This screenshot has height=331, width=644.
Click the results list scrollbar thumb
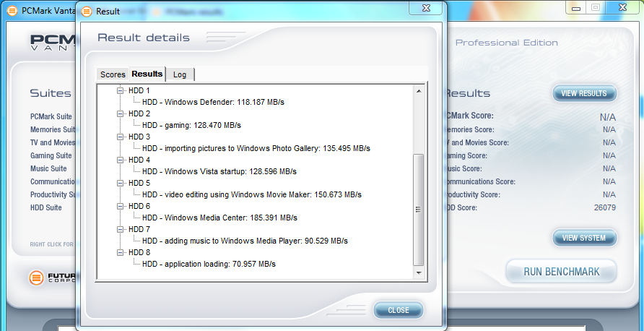(x=419, y=210)
